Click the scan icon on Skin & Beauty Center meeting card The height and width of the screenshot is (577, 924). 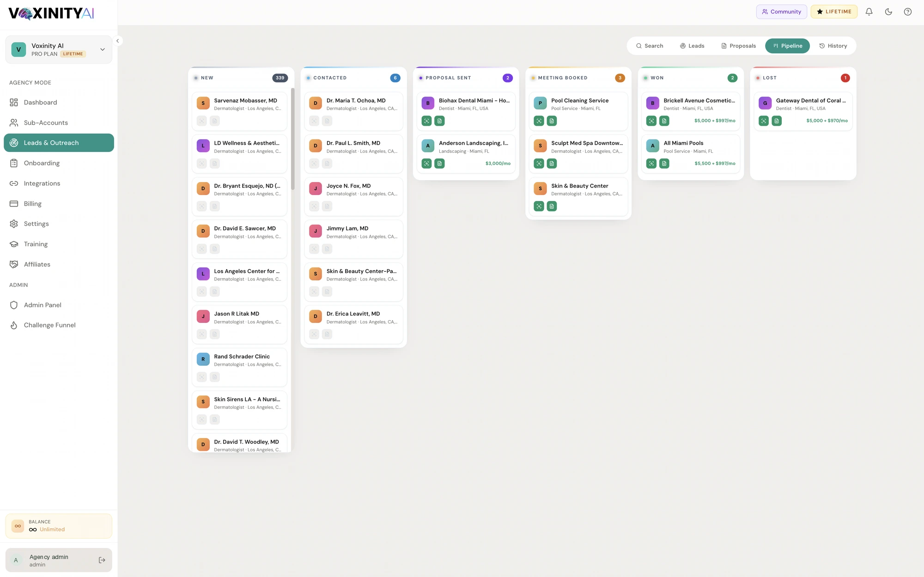(539, 206)
